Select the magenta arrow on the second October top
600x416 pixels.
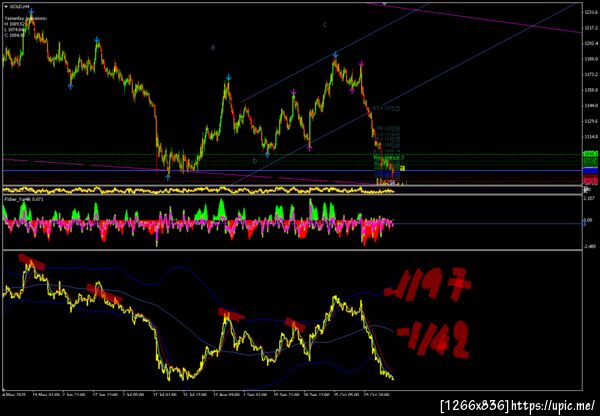[x=361, y=64]
